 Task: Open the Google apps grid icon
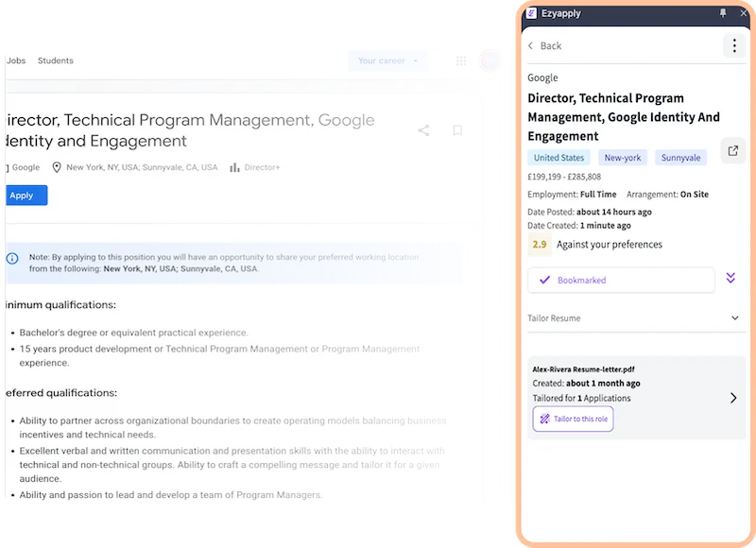[x=461, y=60]
